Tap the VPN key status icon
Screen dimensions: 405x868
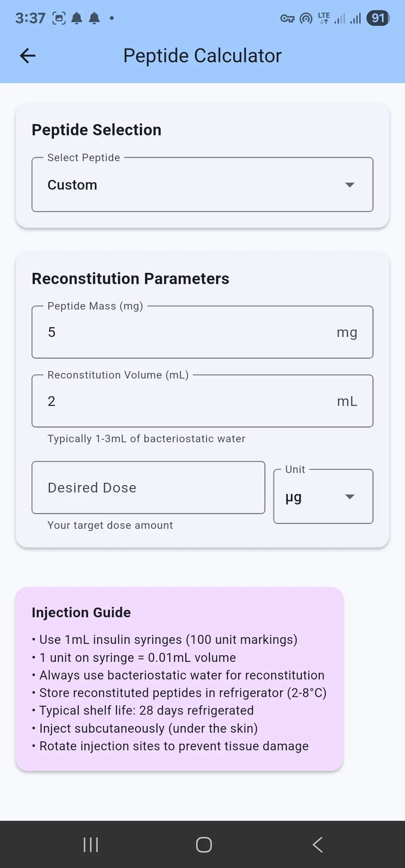coord(287,18)
